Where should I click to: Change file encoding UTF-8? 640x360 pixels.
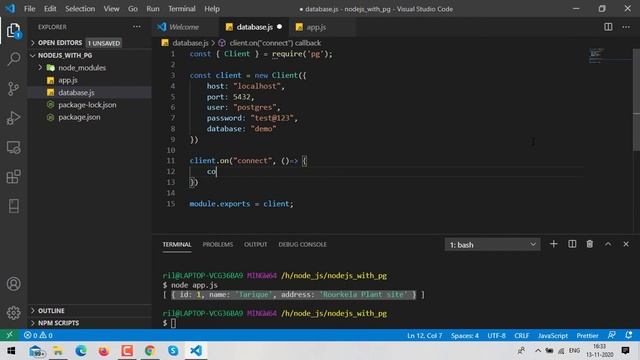tap(496, 336)
